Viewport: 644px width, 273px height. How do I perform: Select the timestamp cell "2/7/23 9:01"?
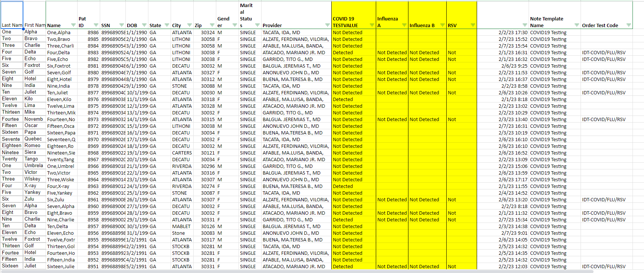click(503, 233)
